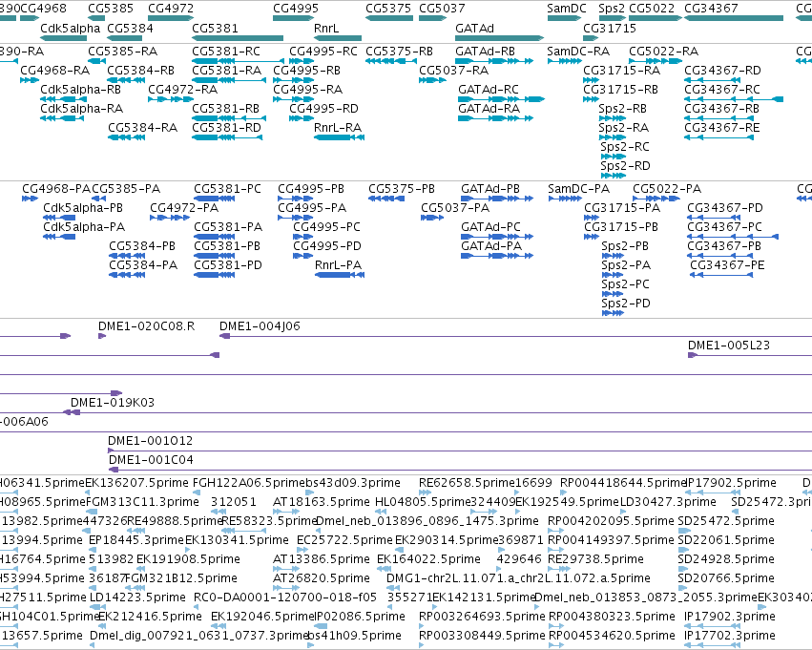
Task: Click transcript label CG4995-RC
Action: tap(323, 52)
